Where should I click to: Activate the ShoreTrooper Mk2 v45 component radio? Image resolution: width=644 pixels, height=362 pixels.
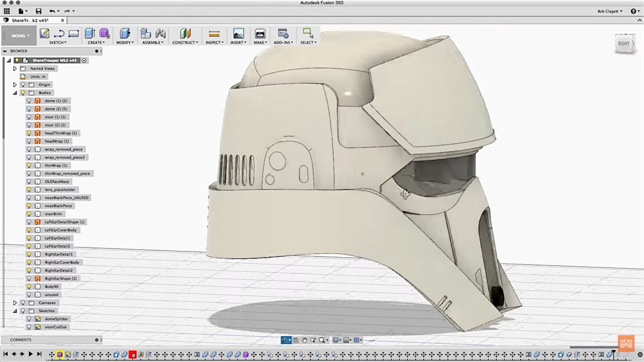pos(84,61)
